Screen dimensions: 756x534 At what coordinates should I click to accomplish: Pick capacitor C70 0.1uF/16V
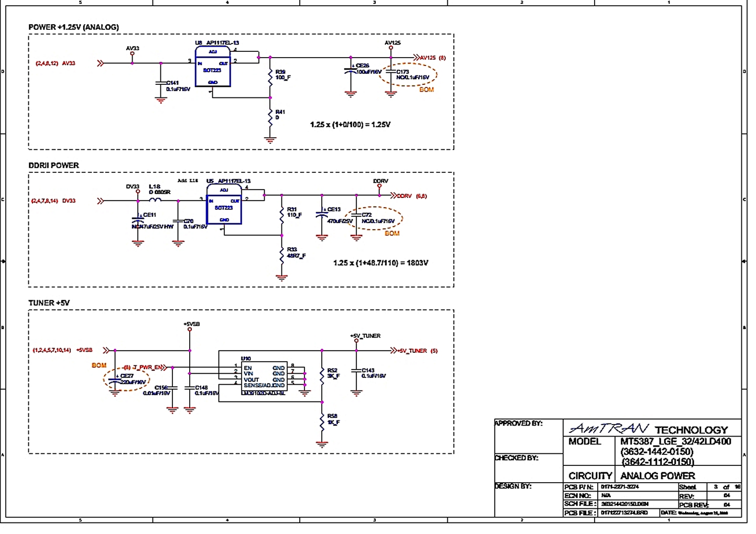coord(178,221)
